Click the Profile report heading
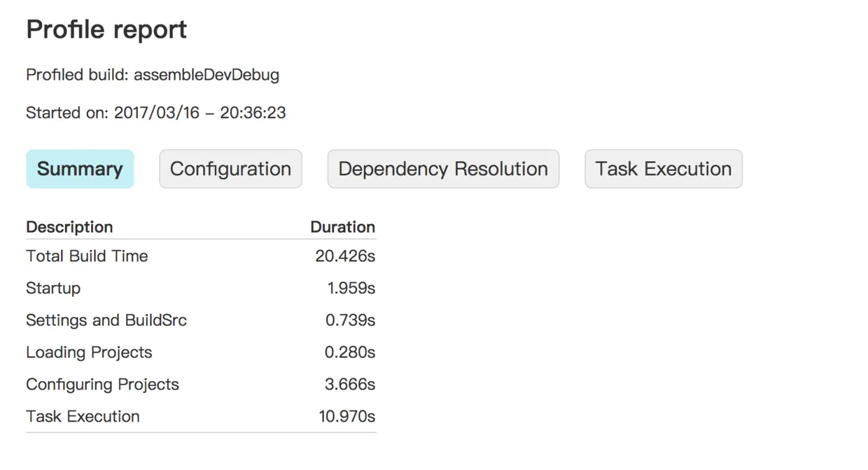 [x=106, y=30]
